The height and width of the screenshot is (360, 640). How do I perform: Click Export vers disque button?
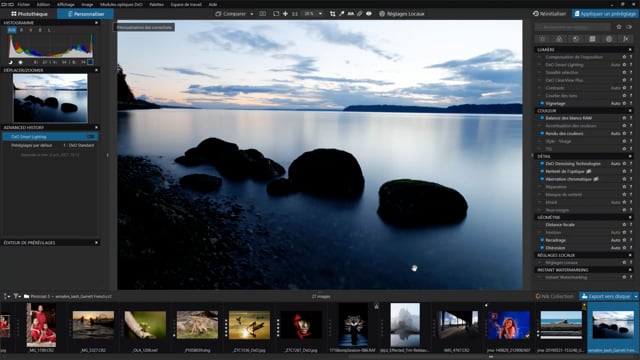point(606,296)
